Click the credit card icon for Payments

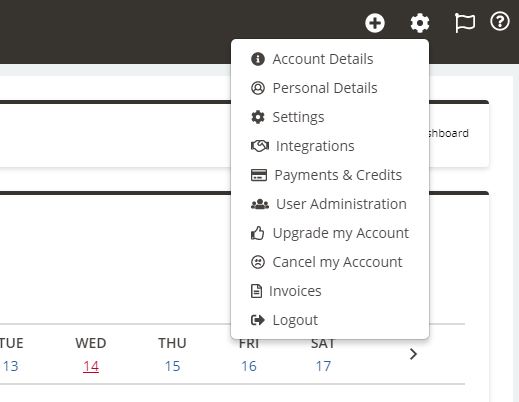coord(259,175)
